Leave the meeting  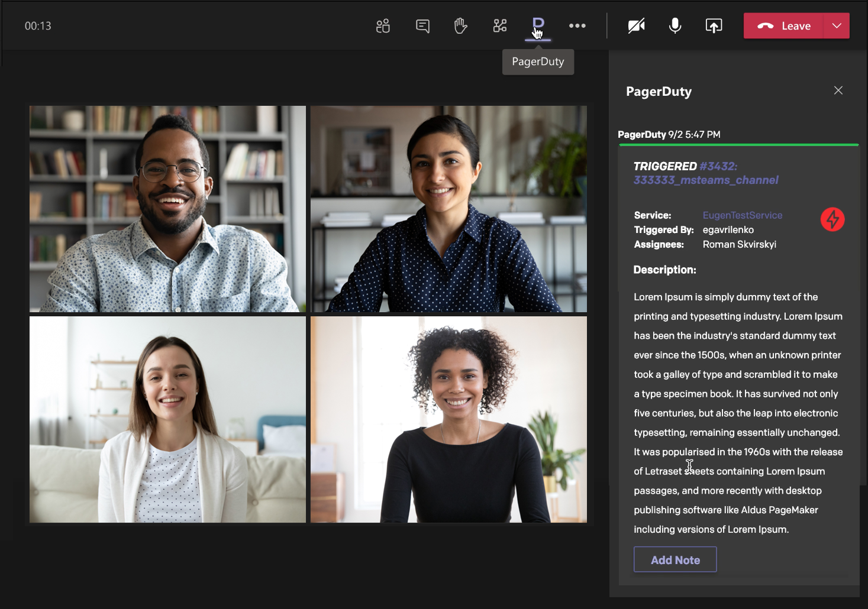(784, 26)
